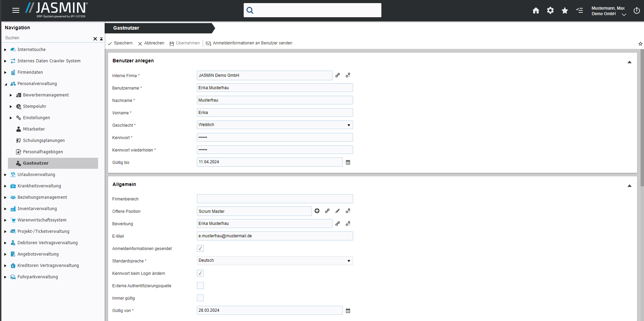The width and height of the screenshot is (644, 321).
Task: Open settings gear in top bar
Action: (550, 11)
